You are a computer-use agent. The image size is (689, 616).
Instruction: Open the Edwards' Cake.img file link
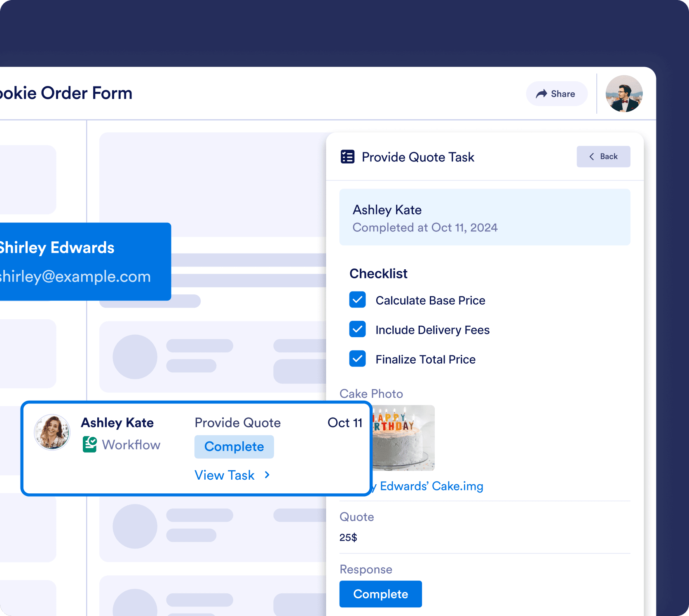tap(431, 486)
